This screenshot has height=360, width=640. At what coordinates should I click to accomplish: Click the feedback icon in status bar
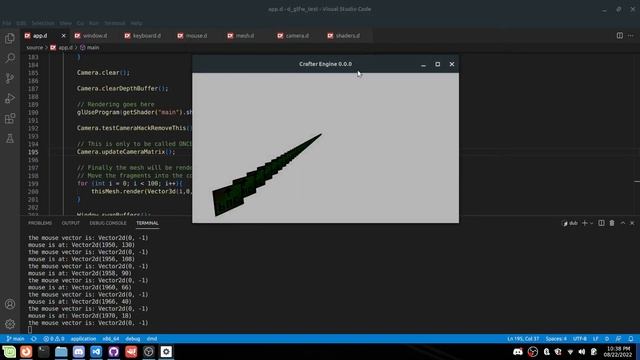pos(619,339)
